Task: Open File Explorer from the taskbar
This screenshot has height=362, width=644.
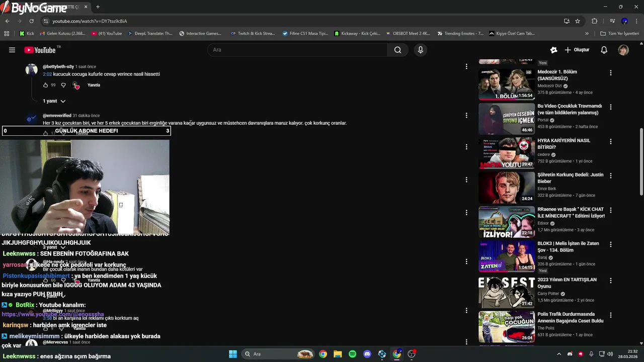Action: (x=338, y=354)
